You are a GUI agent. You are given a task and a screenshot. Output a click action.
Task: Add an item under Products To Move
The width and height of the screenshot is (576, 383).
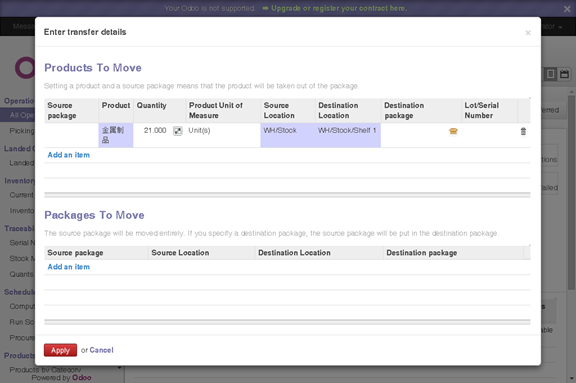[x=69, y=155]
